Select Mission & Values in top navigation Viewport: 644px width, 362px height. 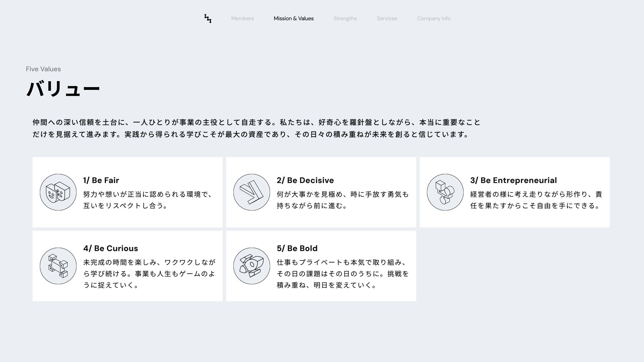[293, 18]
